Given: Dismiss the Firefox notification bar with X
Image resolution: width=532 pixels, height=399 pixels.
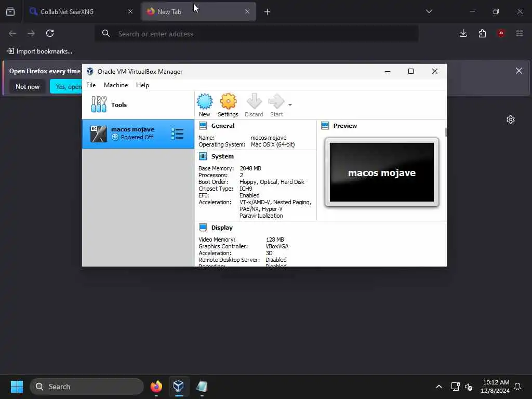Looking at the screenshot, I should 519,71.
